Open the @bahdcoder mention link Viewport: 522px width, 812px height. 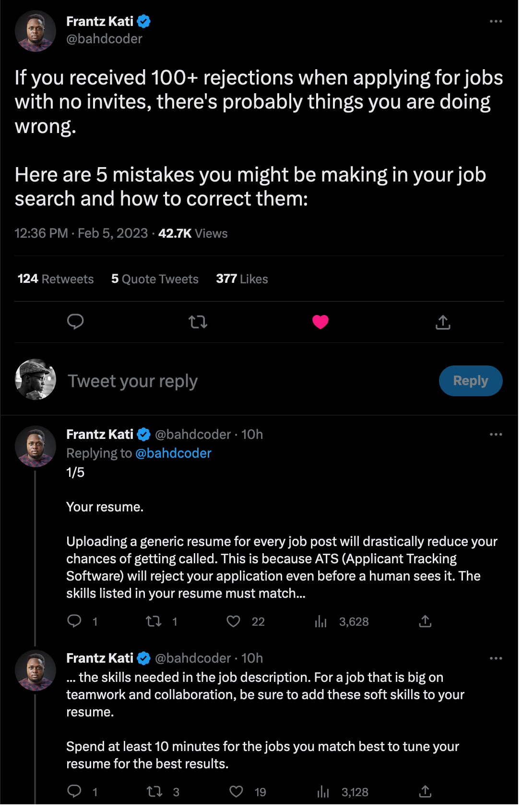173,453
